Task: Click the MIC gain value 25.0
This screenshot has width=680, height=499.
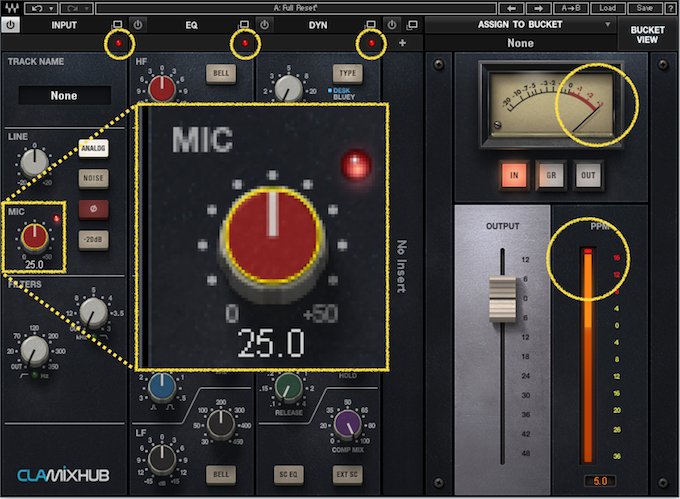Action: 34,264
